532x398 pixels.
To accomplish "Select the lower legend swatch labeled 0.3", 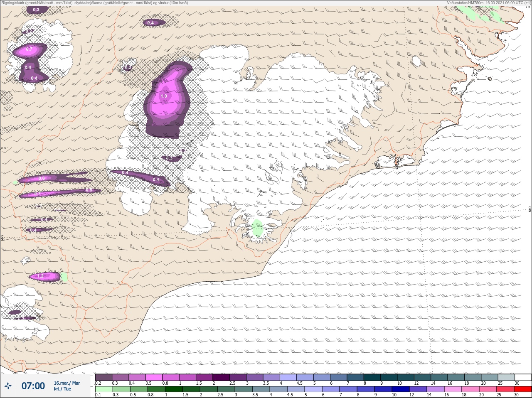I will pos(121,389).
